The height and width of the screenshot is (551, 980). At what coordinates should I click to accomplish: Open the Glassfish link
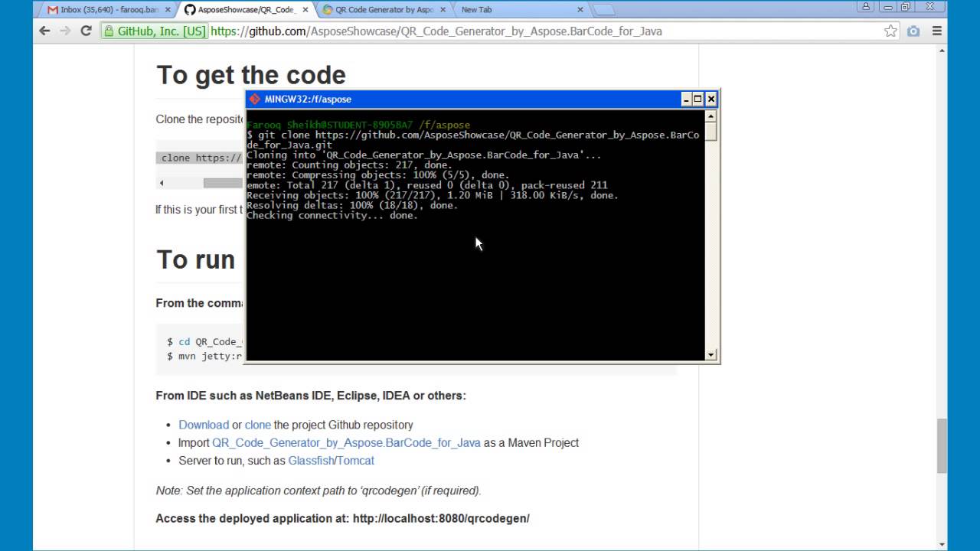(311, 461)
